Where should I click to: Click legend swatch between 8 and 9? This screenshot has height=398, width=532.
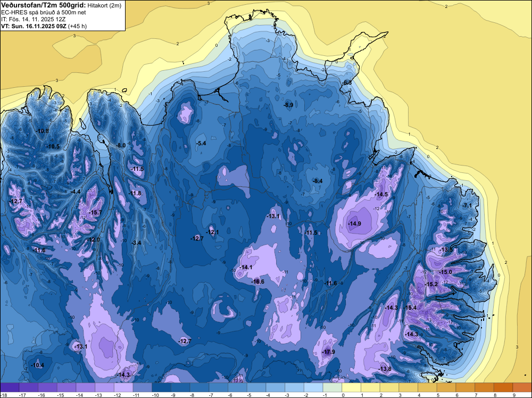click(x=503, y=387)
